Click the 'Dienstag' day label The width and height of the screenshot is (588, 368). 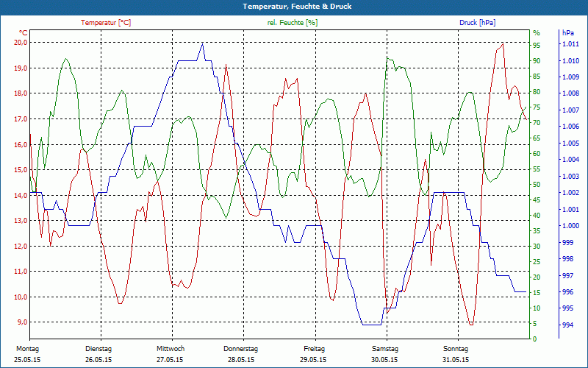point(98,349)
